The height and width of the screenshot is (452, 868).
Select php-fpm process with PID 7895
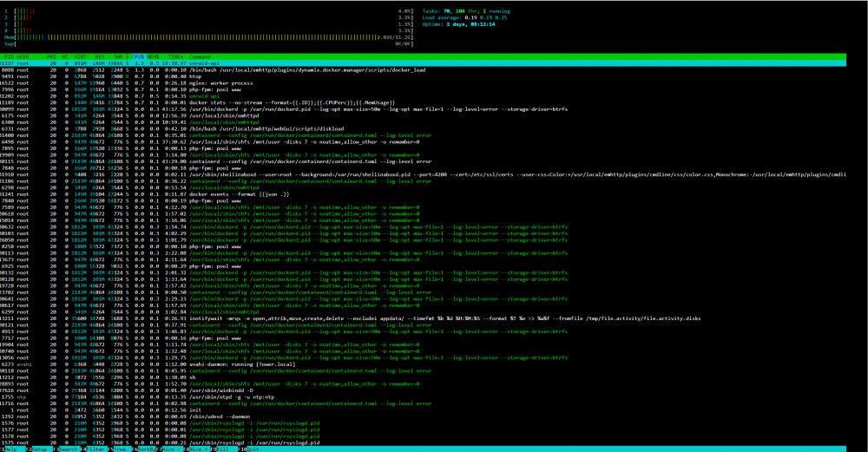click(x=423, y=149)
